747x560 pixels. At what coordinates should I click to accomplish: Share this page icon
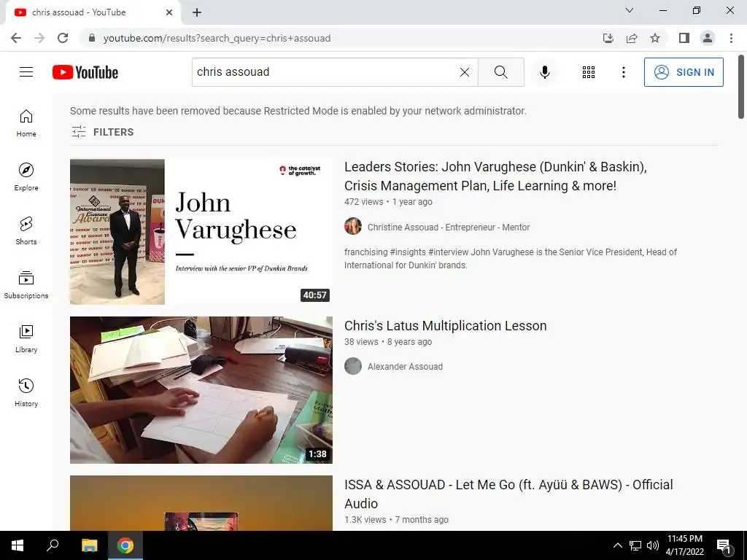click(632, 38)
